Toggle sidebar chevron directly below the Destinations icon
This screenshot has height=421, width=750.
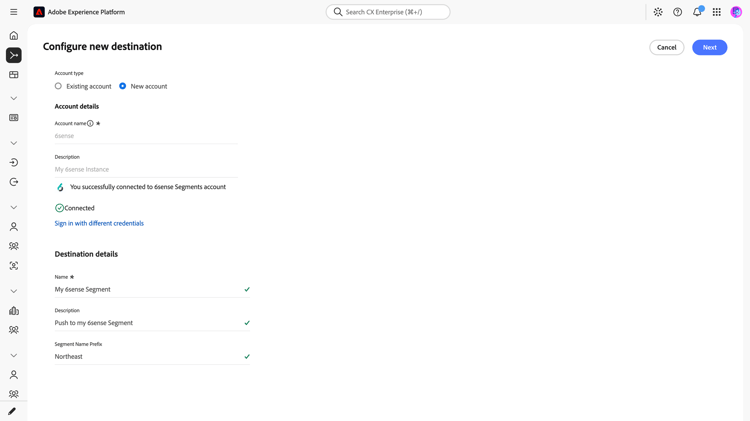tap(13, 207)
